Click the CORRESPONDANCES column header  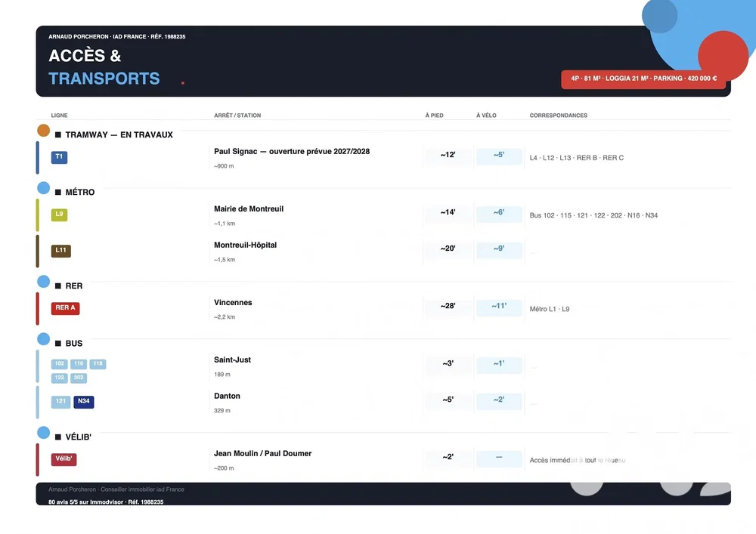[x=558, y=116]
